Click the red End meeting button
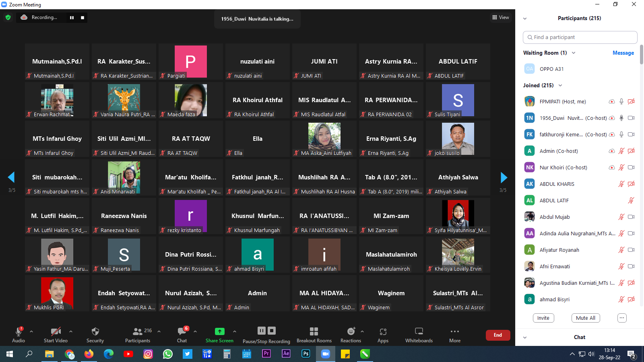 (x=498, y=335)
